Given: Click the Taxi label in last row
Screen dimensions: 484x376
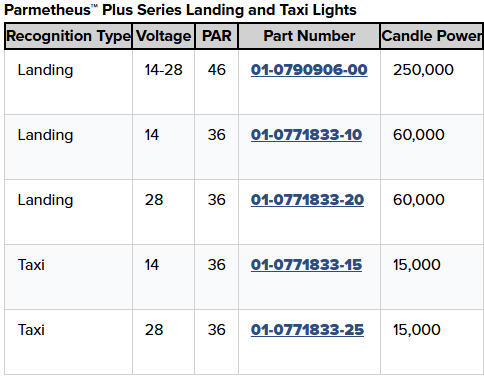Looking at the screenshot, I should tap(31, 330).
